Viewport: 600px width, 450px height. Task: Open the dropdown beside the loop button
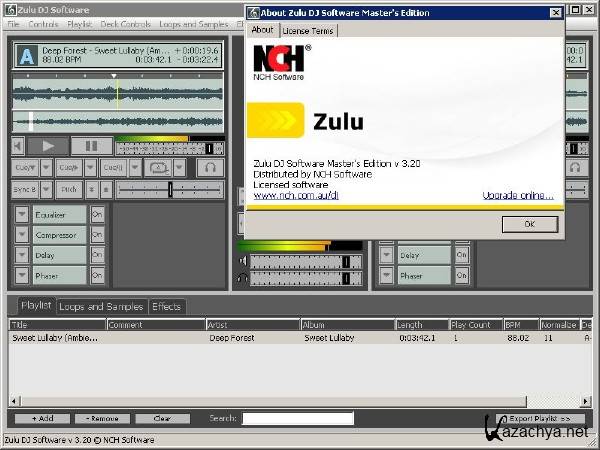179,168
